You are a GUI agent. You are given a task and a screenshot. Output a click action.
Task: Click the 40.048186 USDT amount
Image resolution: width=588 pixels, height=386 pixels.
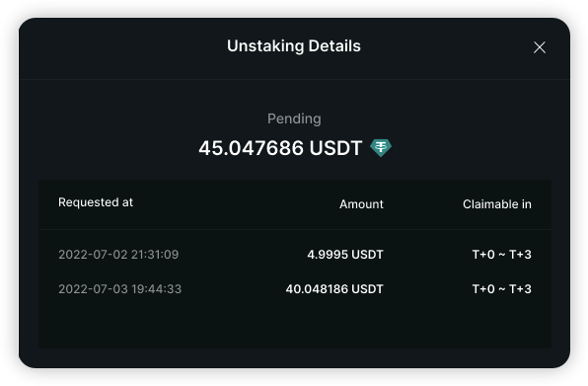(x=334, y=289)
